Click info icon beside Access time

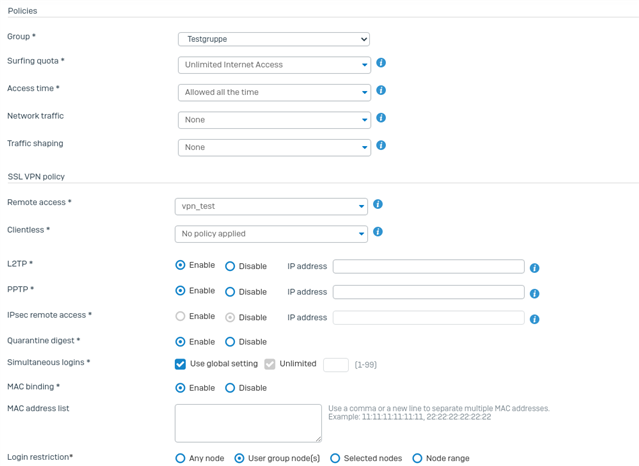pyautogui.click(x=381, y=90)
